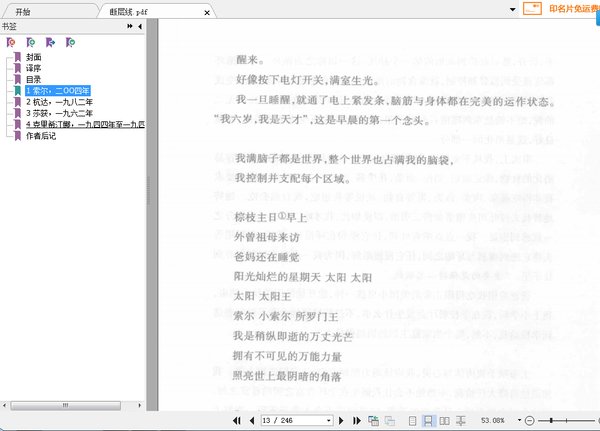Click the line 好像按下电灯开关,满室生光

[x=308, y=80]
